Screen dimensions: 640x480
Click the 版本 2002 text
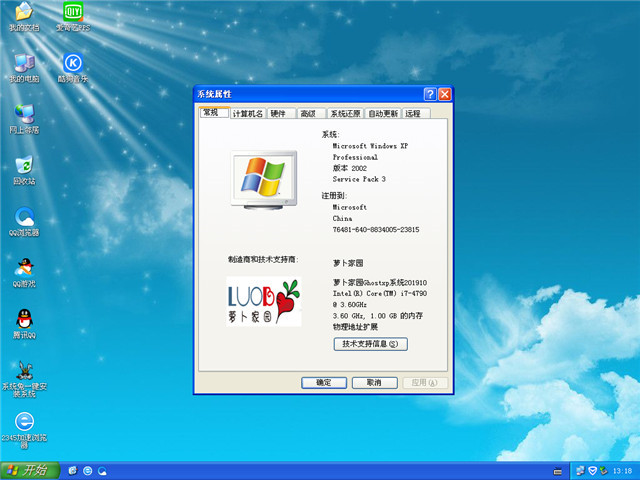(x=350, y=168)
